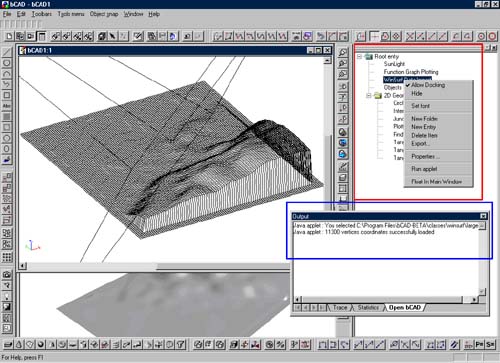Toggle the pressed crosshair button in snap toolbar

click(x=374, y=36)
